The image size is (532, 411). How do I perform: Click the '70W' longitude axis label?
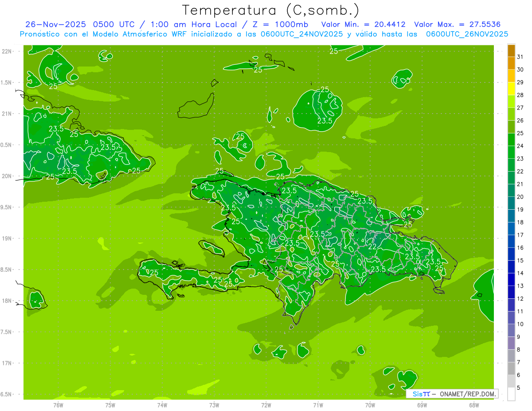[x=370, y=405]
